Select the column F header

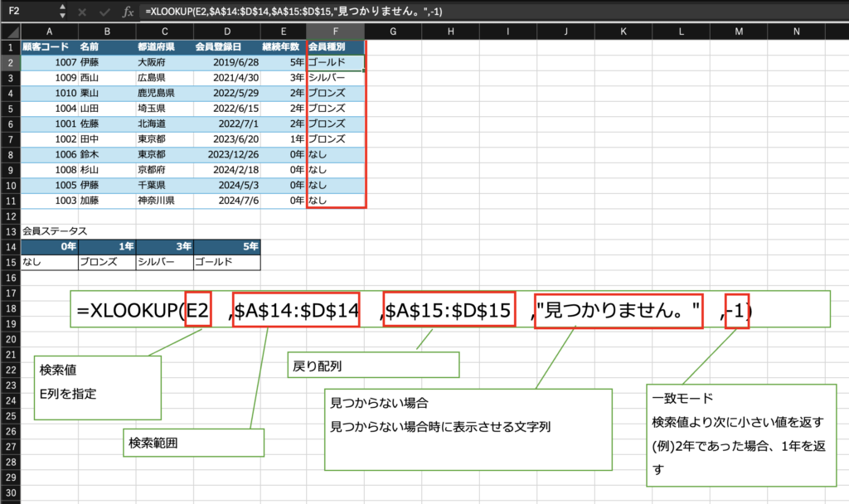pyautogui.click(x=335, y=31)
